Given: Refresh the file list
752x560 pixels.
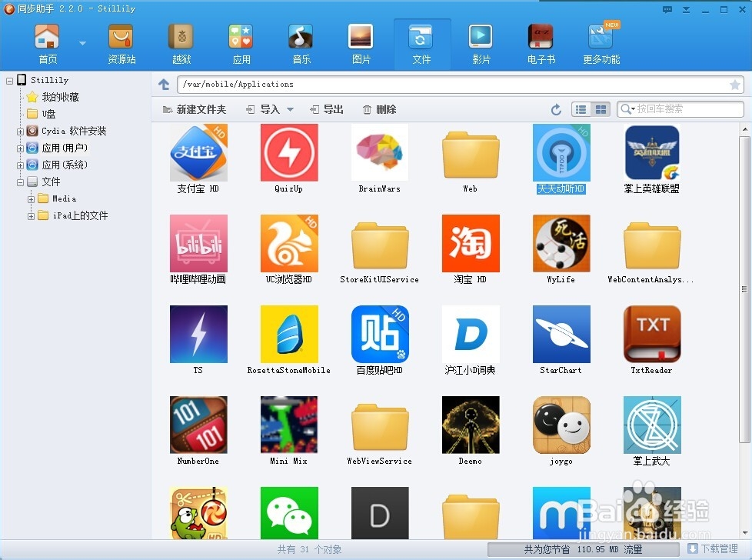Looking at the screenshot, I should pyautogui.click(x=556, y=109).
